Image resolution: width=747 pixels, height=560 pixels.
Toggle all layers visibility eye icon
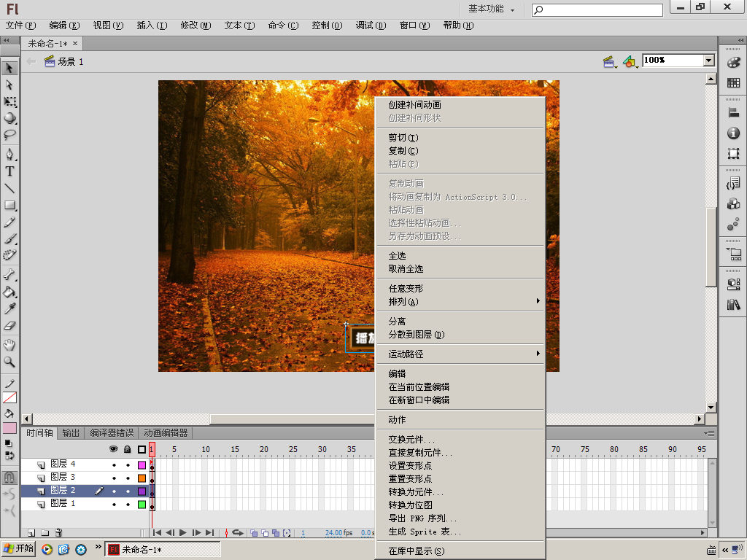click(x=113, y=449)
